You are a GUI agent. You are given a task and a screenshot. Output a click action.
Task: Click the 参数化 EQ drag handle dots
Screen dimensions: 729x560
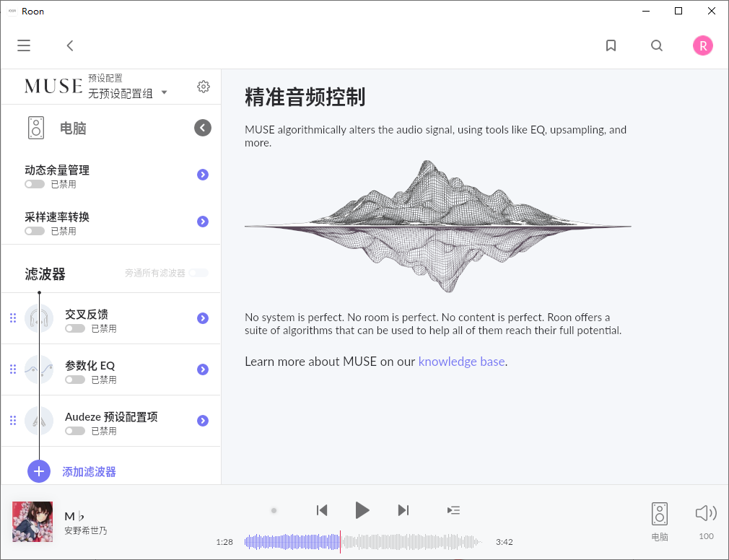point(13,369)
